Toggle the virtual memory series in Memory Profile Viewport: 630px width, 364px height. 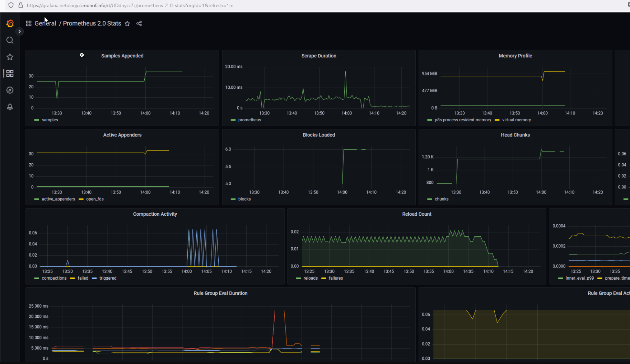point(516,120)
